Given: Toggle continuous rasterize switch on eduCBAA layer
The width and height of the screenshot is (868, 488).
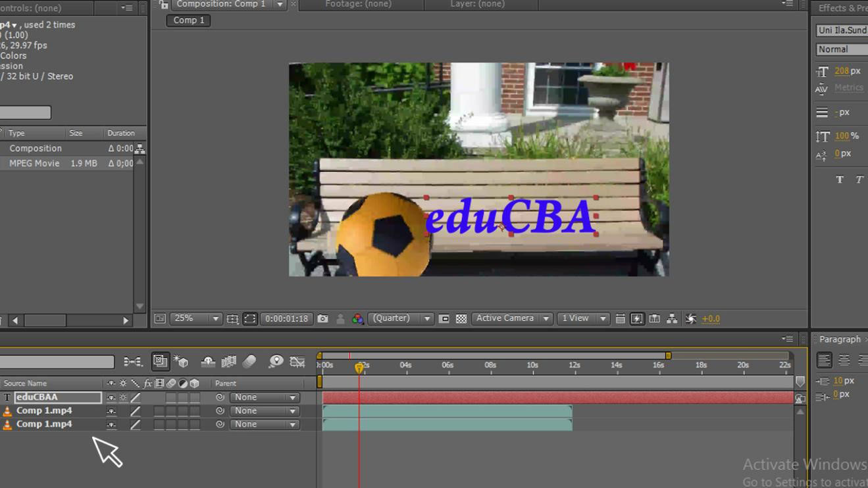Looking at the screenshot, I should pos(123,397).
